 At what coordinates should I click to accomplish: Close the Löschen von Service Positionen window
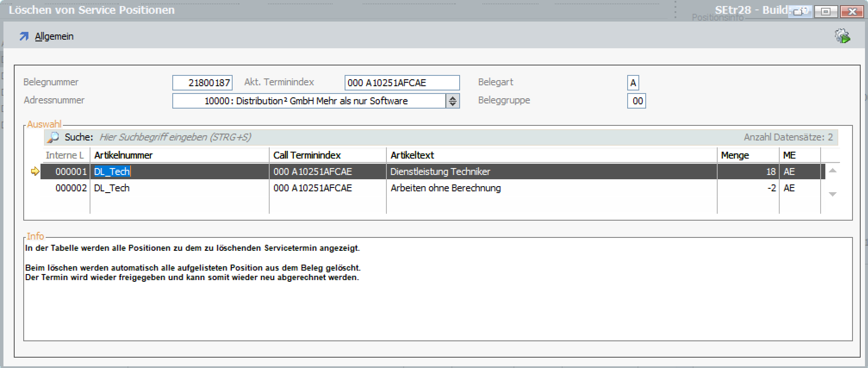coord(852,12)
